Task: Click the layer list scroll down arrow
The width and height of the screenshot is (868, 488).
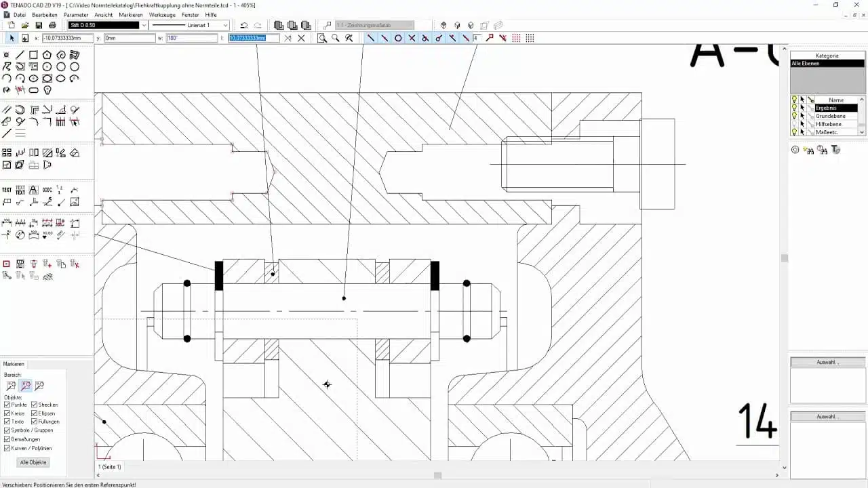Action: point(862,132)
